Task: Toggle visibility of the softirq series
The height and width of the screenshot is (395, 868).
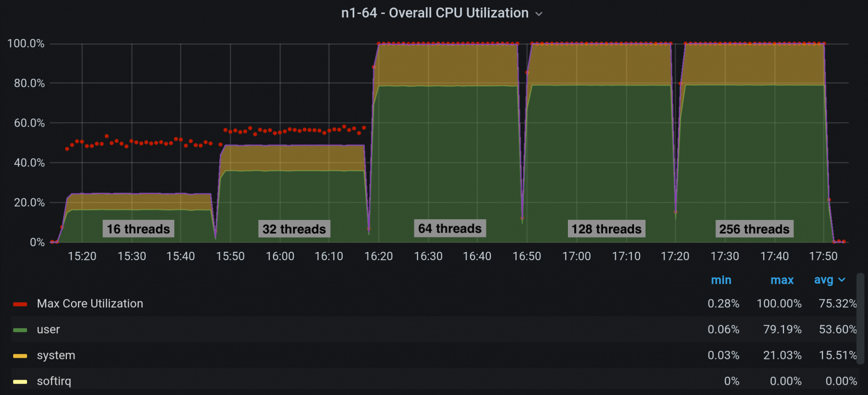Action: tap(54, 381)
